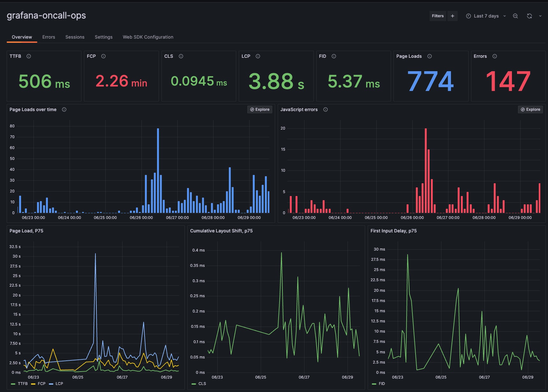Click the info icon beside JavaScript errors title
The height and width of the screenshot is (392, 548).
(325, 109)
